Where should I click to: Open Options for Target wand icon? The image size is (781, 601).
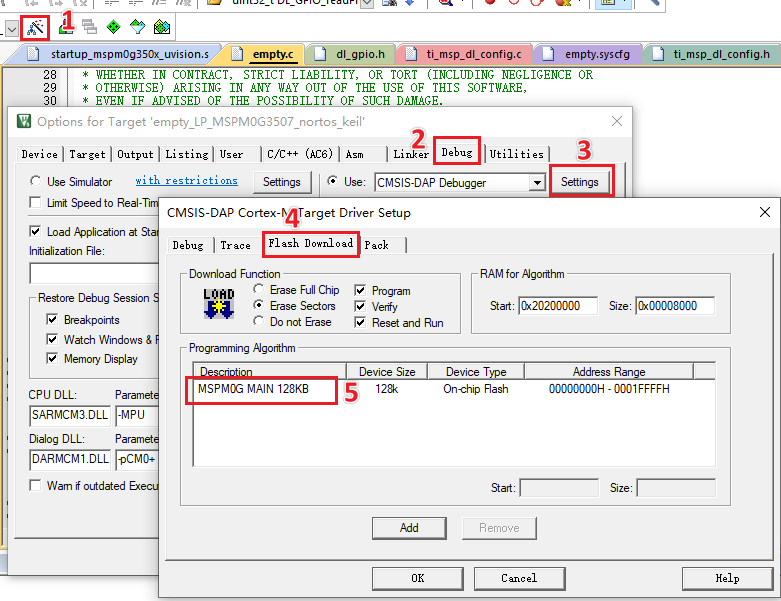tap(35, 27)
